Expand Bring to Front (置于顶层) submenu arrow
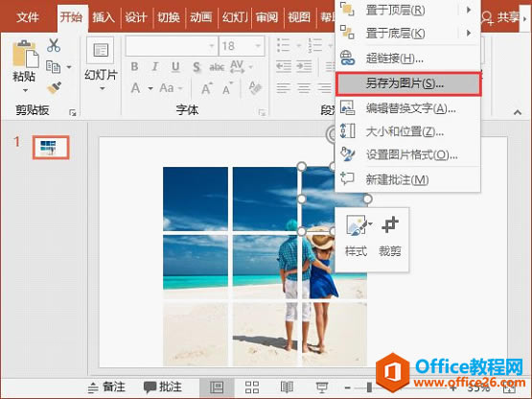Screen dimensions: 532x399 (469, 10)
